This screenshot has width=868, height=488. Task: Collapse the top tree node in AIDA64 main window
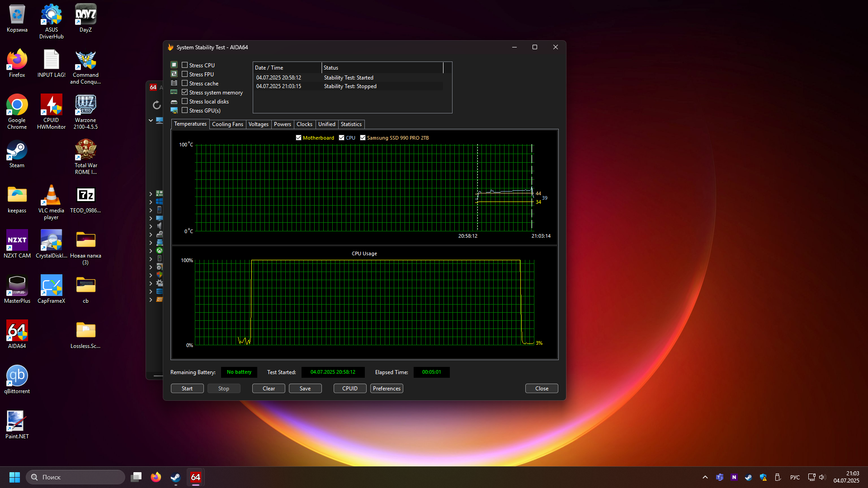click(x=151, y=120)
